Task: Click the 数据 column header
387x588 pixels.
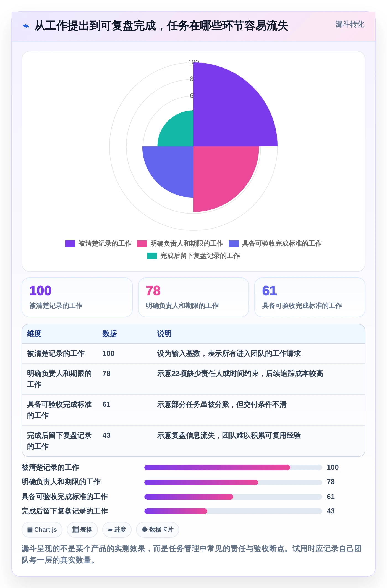Action: point(110,334)
